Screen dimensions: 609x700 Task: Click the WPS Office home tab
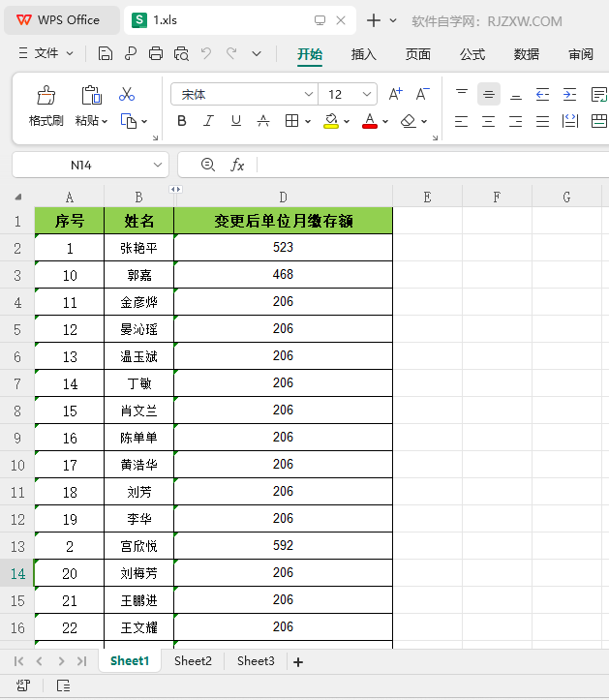tap(62, 20)
